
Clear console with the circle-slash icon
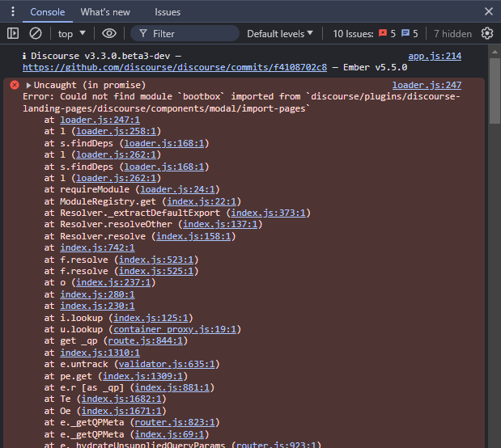(35, 33)
